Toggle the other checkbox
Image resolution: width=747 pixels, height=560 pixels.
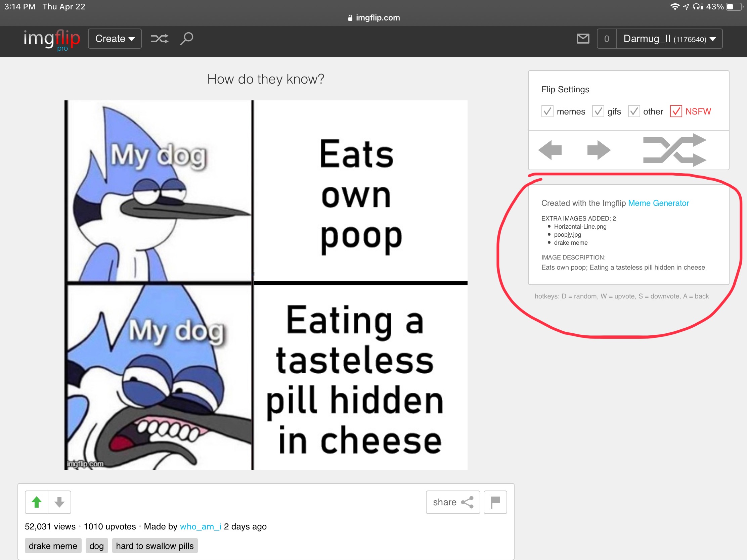(634, 111)
